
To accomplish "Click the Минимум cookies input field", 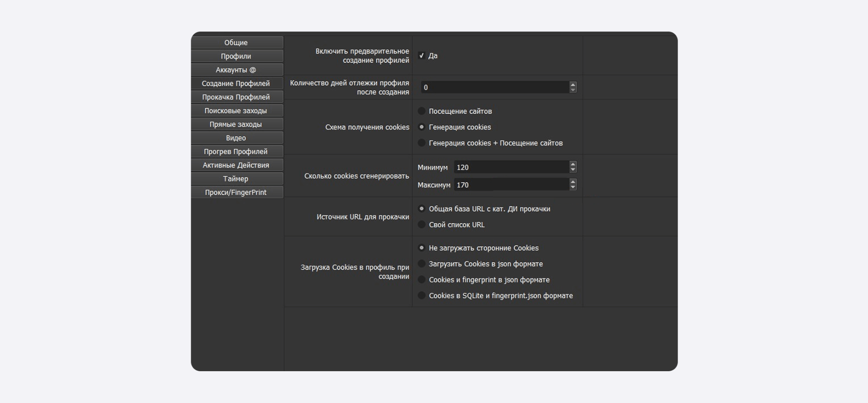I will pos(511,167).
